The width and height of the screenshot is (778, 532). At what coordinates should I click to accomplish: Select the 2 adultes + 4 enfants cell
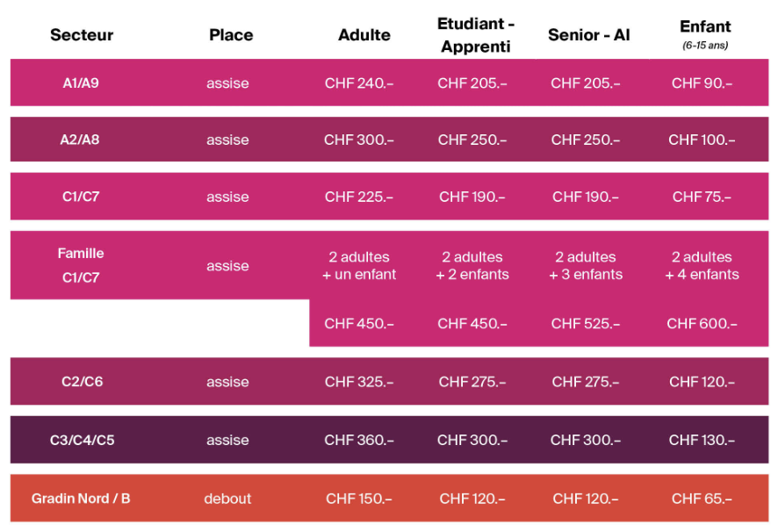[702, 265]
